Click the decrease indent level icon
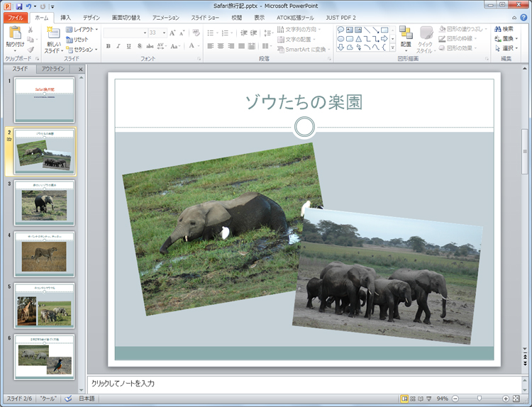532x407 pixels. tap(243, 33)
